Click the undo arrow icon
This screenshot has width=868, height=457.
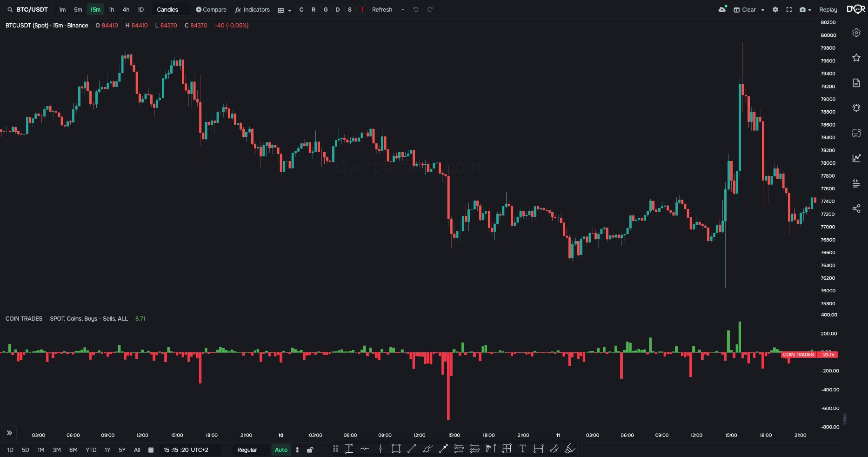[416, 9]
